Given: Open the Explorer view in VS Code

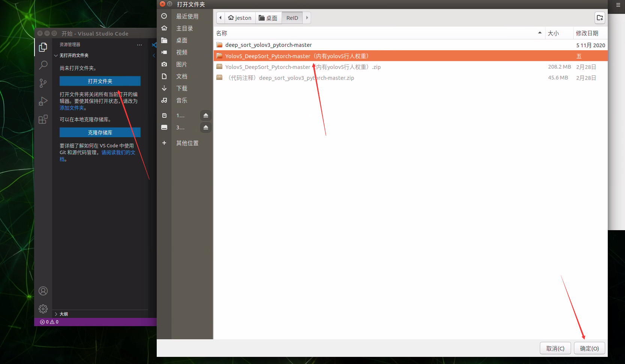Looking at the screenshot, I should (43, 47).
